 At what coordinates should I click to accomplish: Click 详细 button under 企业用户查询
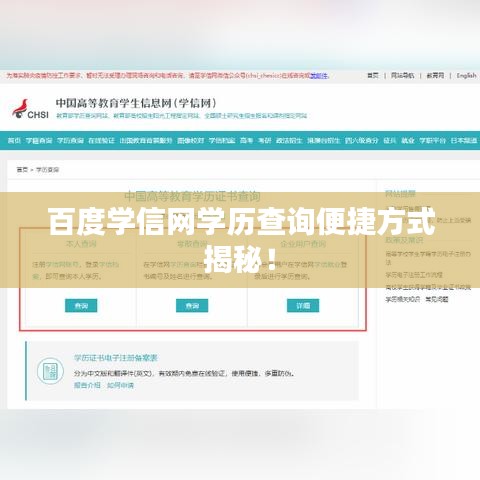303,305
